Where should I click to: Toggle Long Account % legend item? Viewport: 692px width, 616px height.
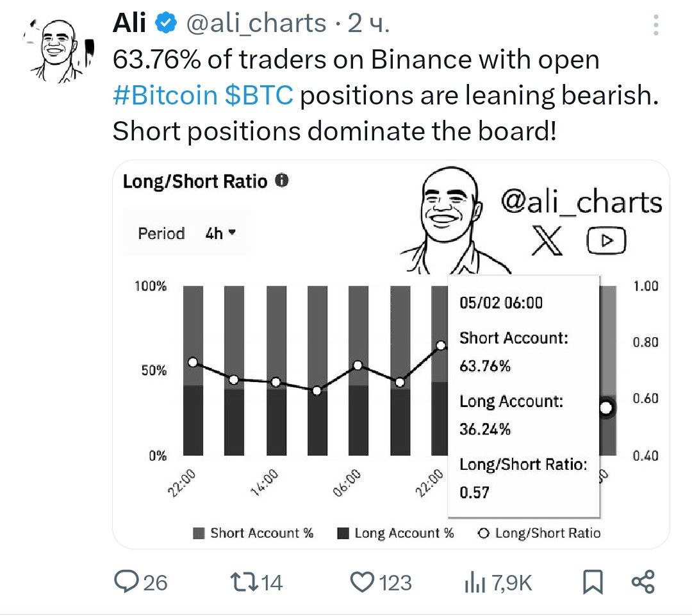click(x=395, y=533)
